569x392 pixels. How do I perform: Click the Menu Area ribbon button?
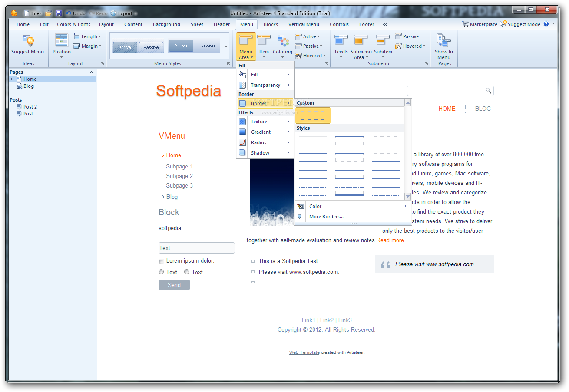click(x=246, y=46)
